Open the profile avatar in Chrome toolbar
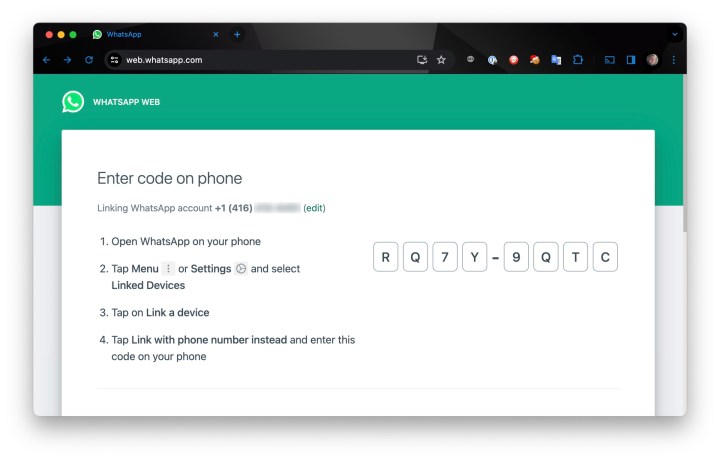 (x=652, y=60)
